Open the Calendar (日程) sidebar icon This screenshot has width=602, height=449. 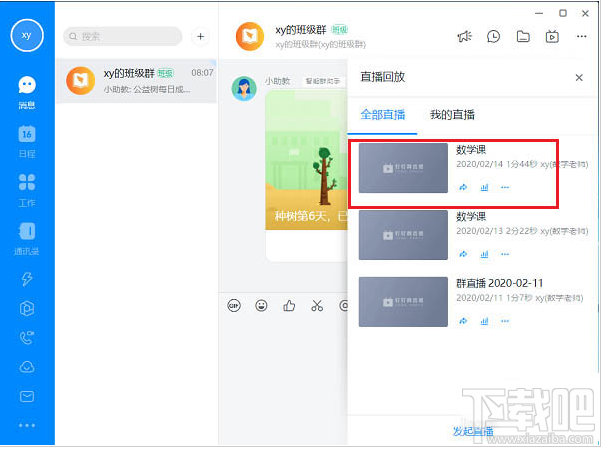27,141
